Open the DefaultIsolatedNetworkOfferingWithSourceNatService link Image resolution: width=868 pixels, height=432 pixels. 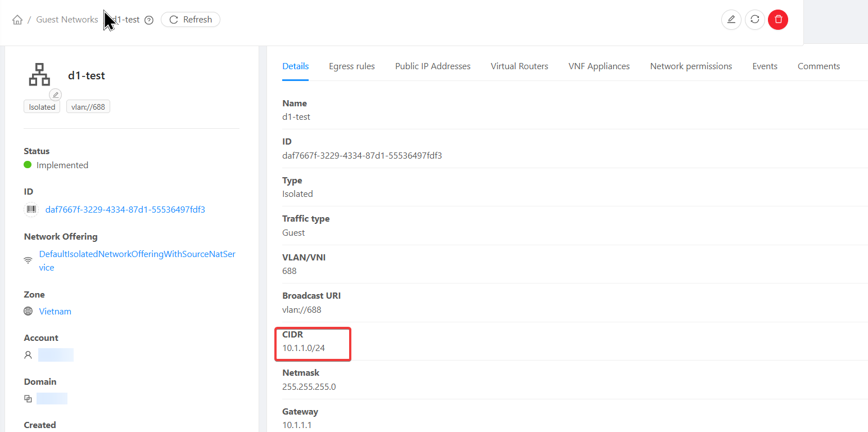[x=137, y=254]
